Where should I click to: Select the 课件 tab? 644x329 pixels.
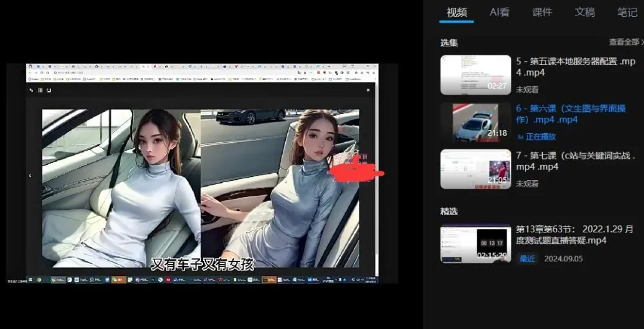tap(542, 12)
